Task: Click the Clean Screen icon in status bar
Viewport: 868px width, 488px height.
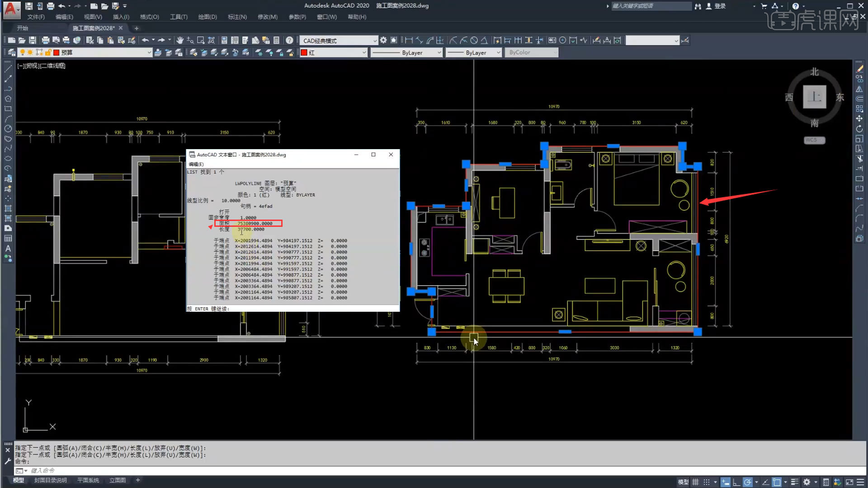Action: [849, 482]
